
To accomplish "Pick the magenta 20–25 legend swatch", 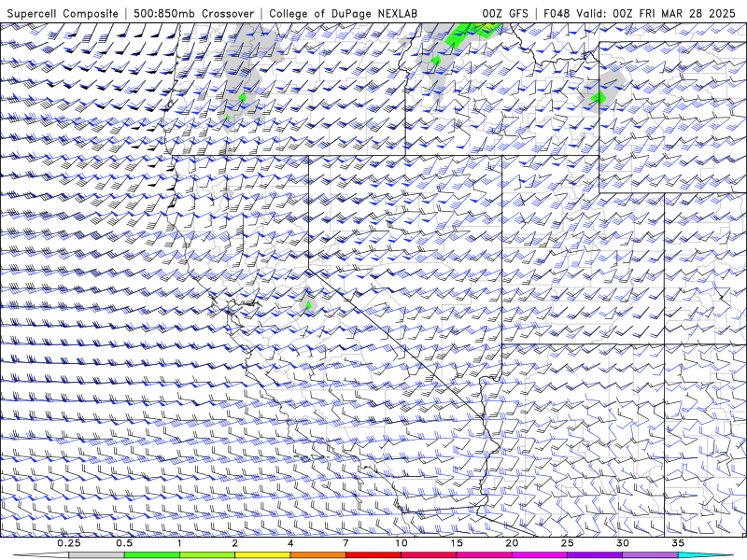I will (540, 555).
